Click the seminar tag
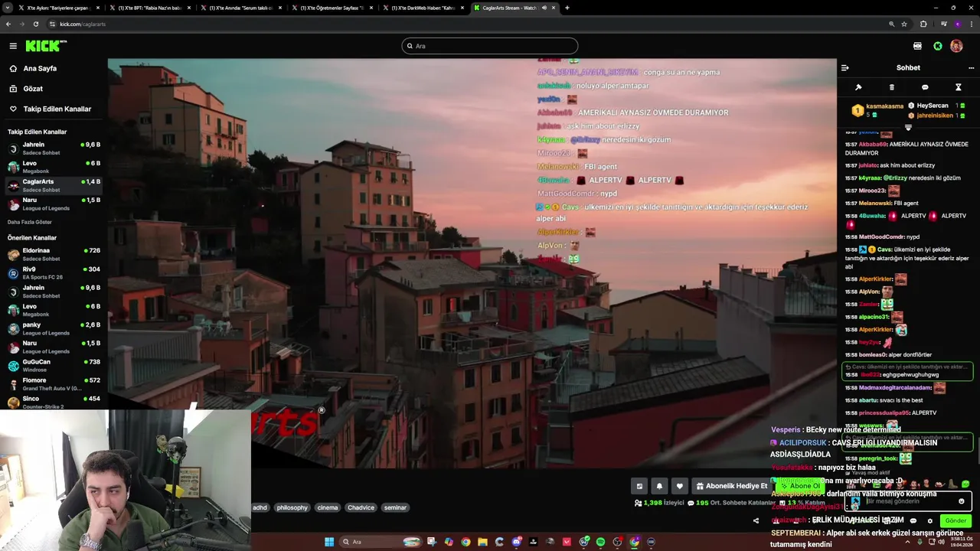This screenshot has height=551, width=980. [x=395, y=507]
